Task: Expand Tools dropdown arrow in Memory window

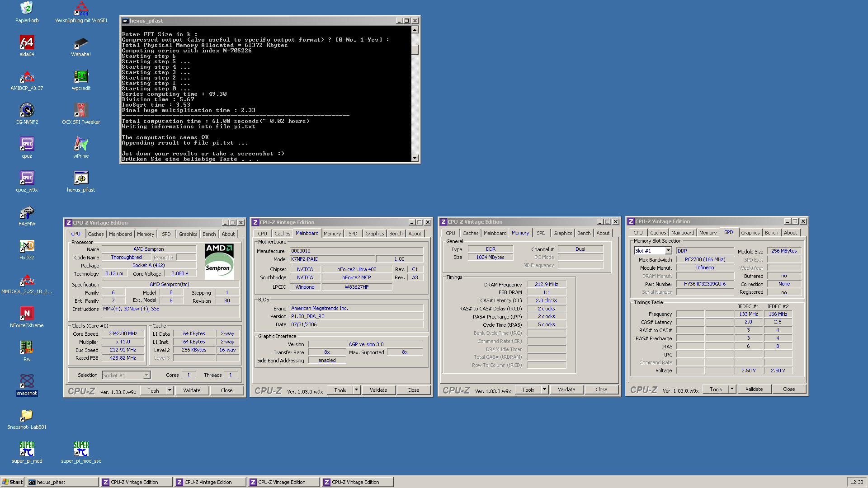Action: (544, 389)
